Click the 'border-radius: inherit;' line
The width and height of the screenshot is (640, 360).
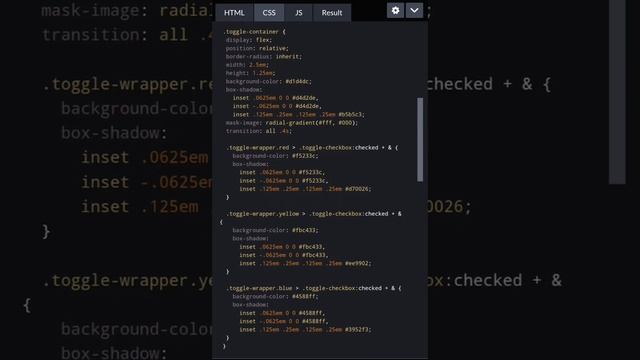pyautogui.click(x=264, y=56)
